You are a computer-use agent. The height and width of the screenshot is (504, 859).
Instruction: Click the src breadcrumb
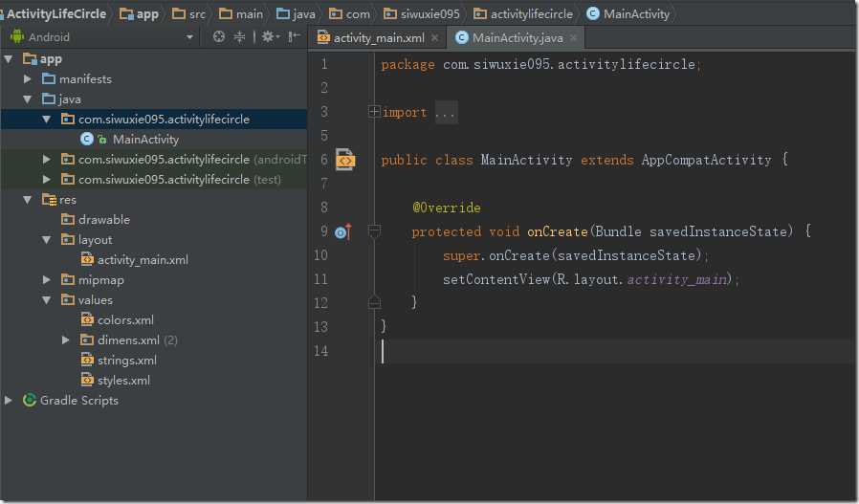[189, 14]
